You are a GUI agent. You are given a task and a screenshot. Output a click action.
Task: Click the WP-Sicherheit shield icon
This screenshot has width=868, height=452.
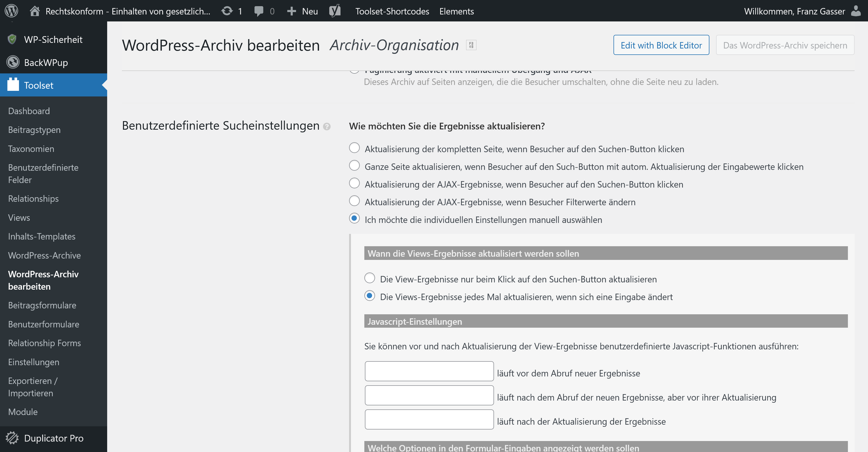(12, 39)
